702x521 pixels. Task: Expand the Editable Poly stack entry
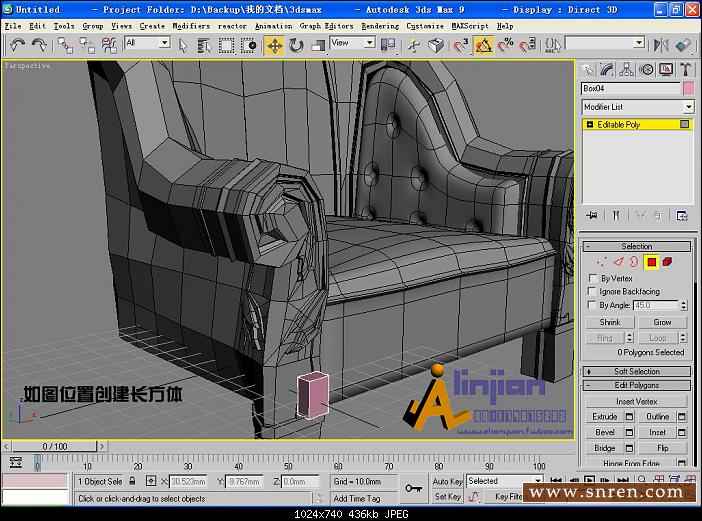pos(589,124)
